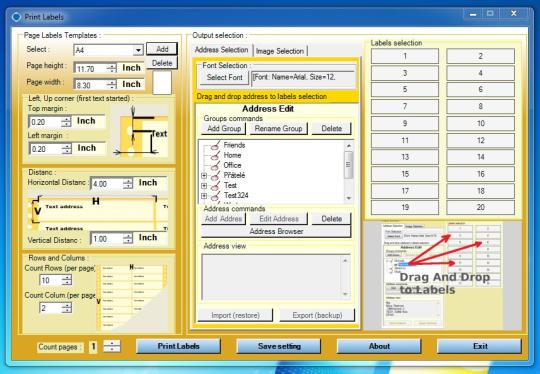
Task: Click the Horizontal Distance field
Action: 107,184
